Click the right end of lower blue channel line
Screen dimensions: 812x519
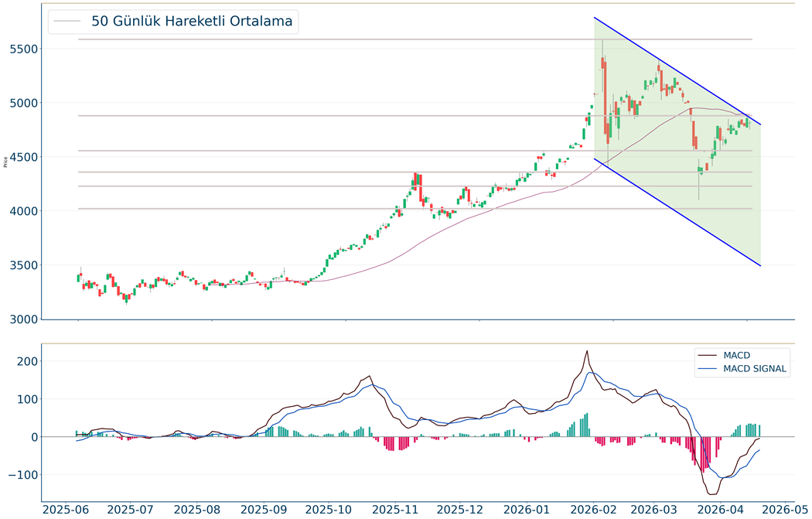(x=761, y=266)
